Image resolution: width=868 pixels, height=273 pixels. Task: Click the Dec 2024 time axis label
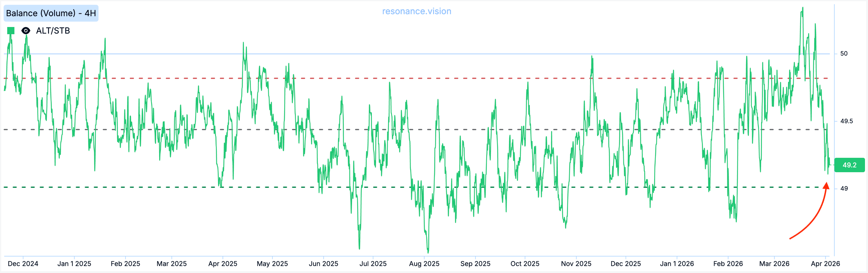(x=23, y=264)
